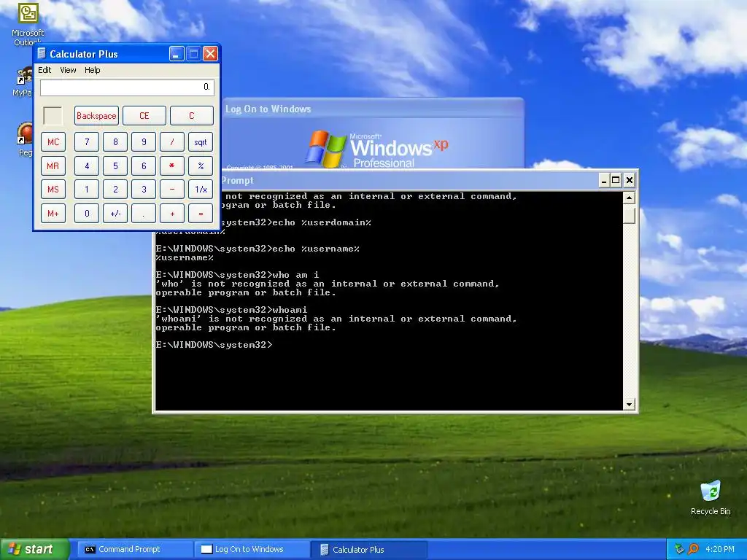Open the Start menu
747x560 pixels.
click(x=34, y=549)
